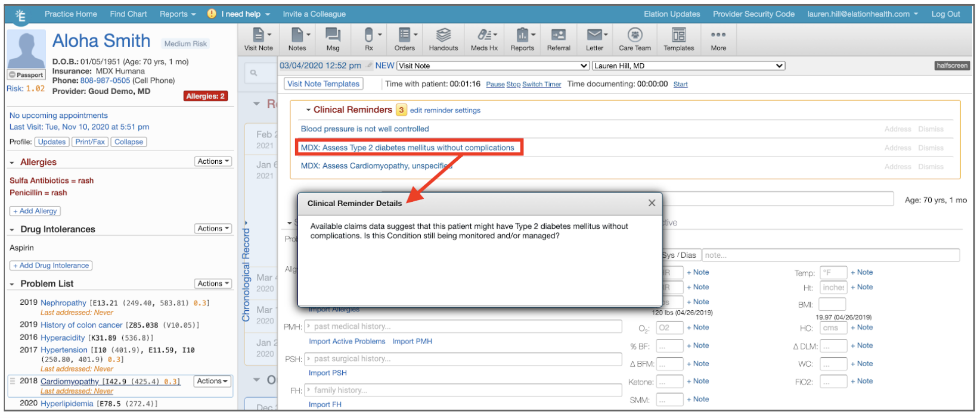The width and height of the screenshot is (980, 418).
Task: Click Visit Note Templates button
Action: click(x=324, y=84)
